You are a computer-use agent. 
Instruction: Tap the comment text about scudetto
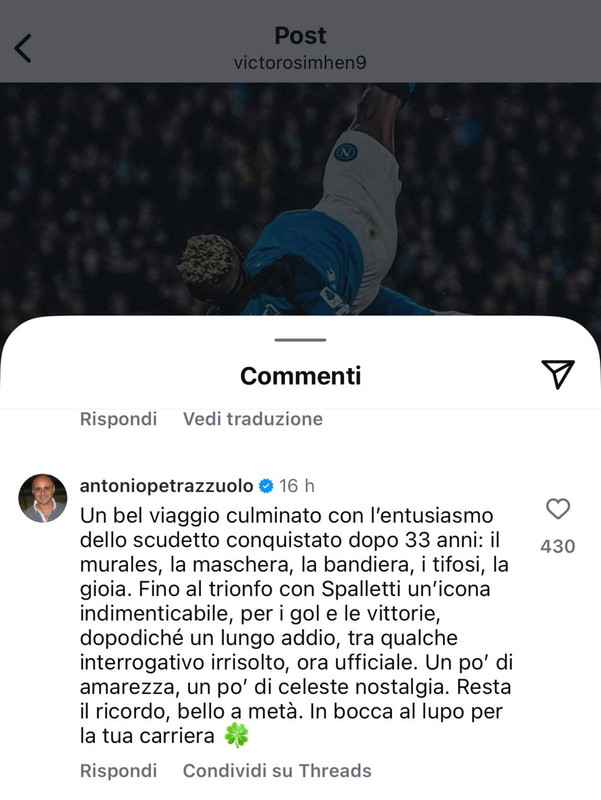296,626
